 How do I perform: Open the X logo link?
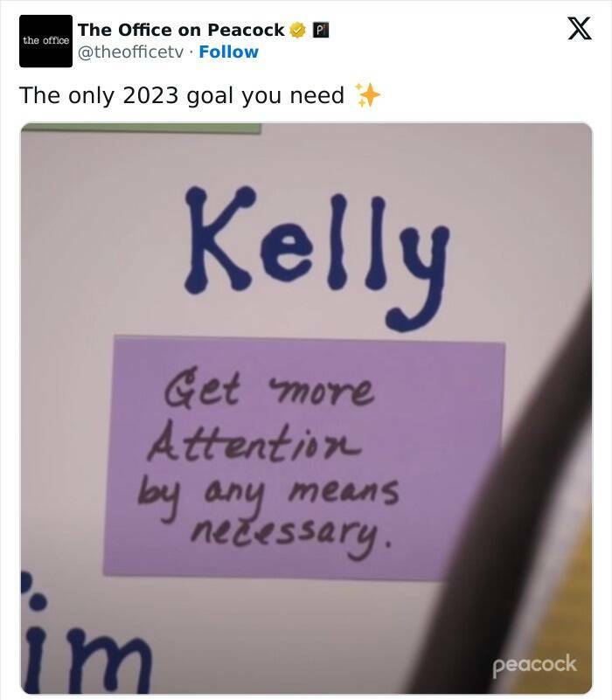[x=580, y=28]
